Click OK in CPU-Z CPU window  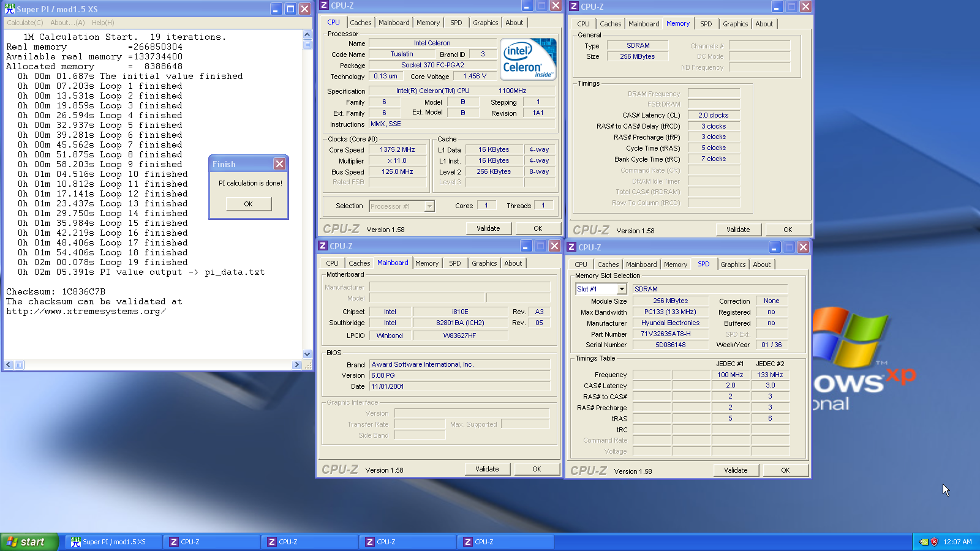click(x=538, y=228)
